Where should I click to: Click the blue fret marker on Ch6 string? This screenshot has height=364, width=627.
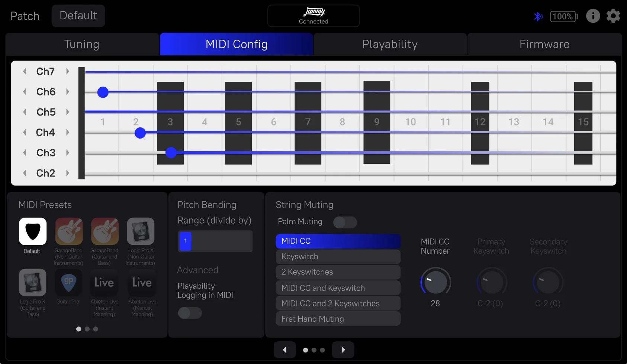[x=103, y=92]
